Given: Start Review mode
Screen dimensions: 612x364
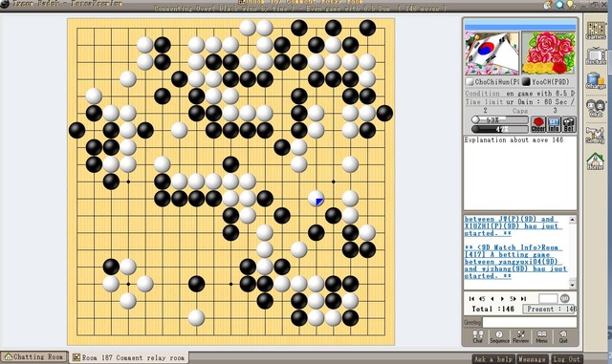Looking at the screenshot, I should [520, 336].
